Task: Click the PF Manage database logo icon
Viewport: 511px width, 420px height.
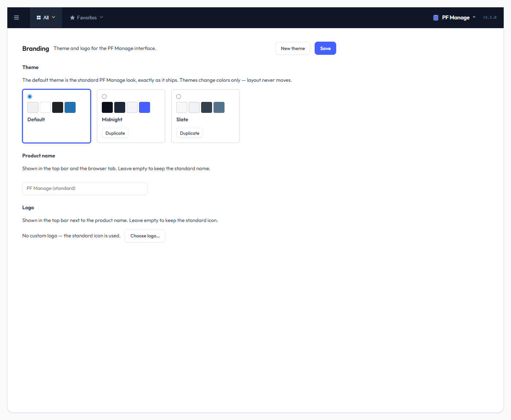Action: pos(436,18)
